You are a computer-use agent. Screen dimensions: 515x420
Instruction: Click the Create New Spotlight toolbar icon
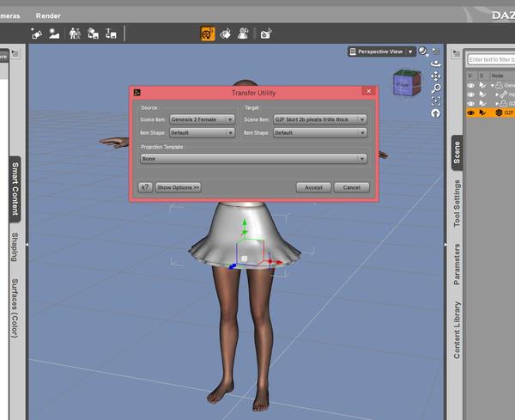pos(36,33)
